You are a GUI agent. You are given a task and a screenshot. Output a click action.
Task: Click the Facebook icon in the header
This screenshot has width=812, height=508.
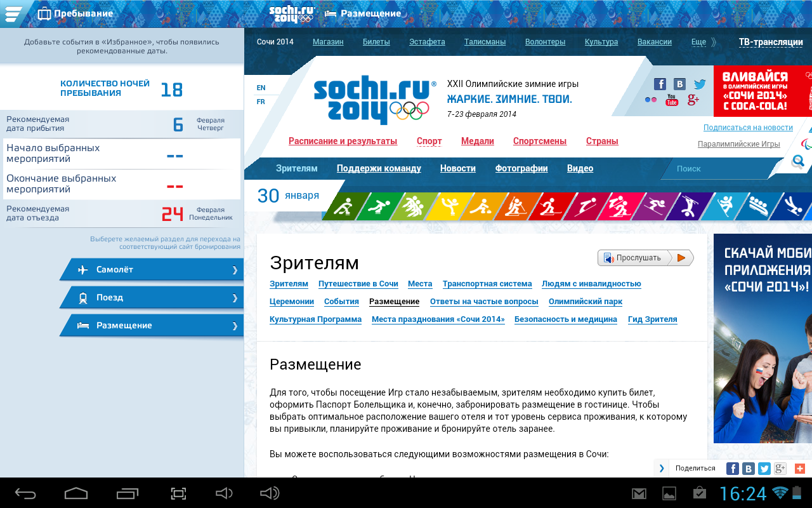(660, 84)
